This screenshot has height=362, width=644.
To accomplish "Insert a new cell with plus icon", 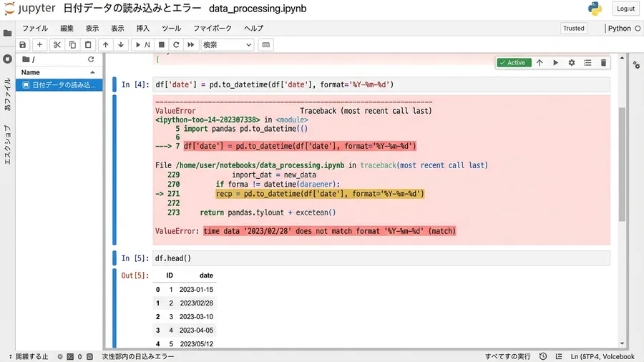I will pyautogui.click(x=39, y=45).
